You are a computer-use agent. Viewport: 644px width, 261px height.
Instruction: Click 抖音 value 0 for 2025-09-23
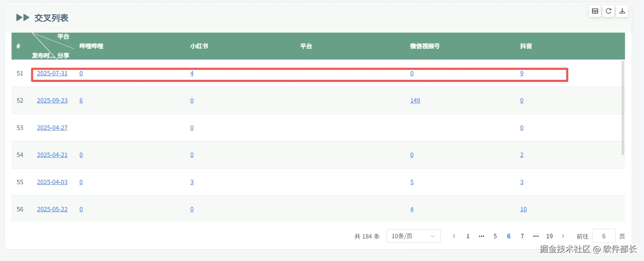(x=522, y=101)
